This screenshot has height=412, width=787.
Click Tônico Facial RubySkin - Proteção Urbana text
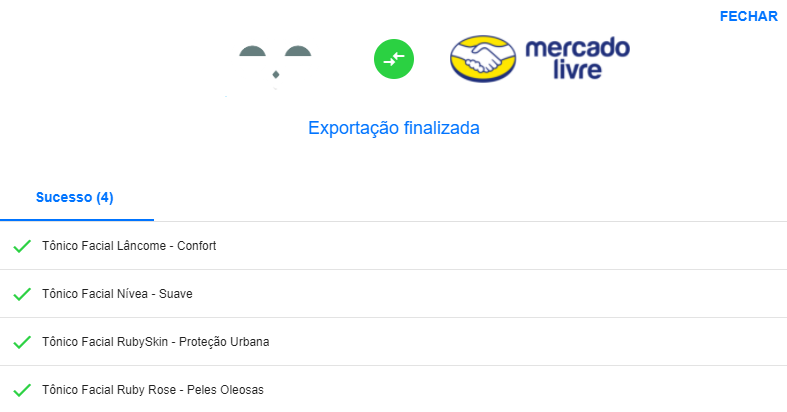click(x=155, y=342)
